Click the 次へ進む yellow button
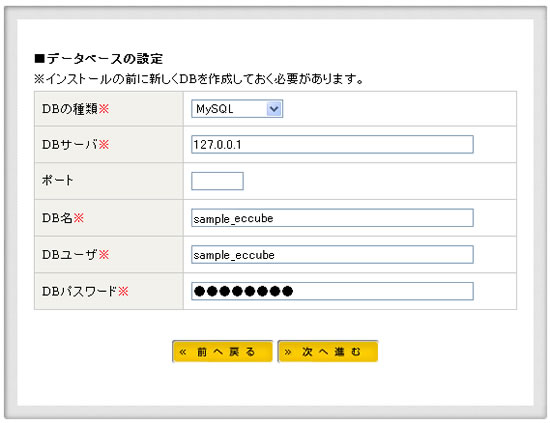 [x=328, y=351]
